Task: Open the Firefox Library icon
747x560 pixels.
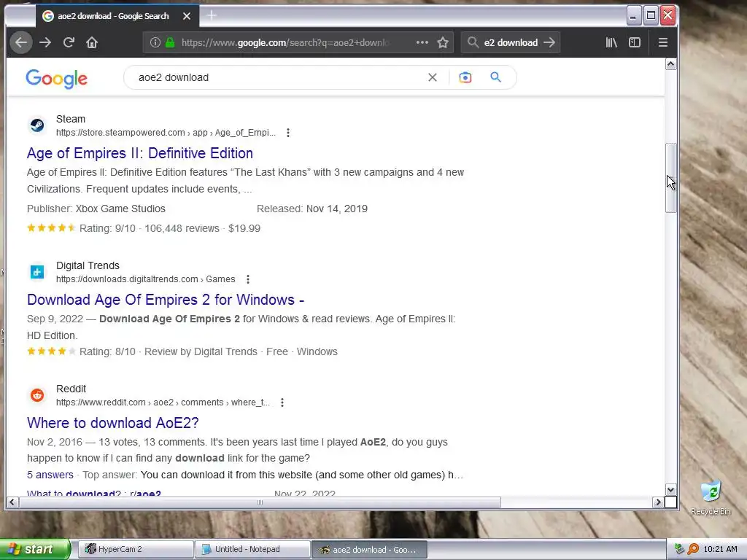Action: pyautogui.click(x=611, y=42)
